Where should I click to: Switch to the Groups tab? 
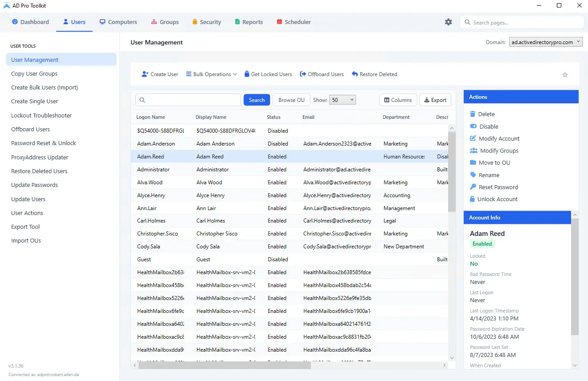point(165,22)
